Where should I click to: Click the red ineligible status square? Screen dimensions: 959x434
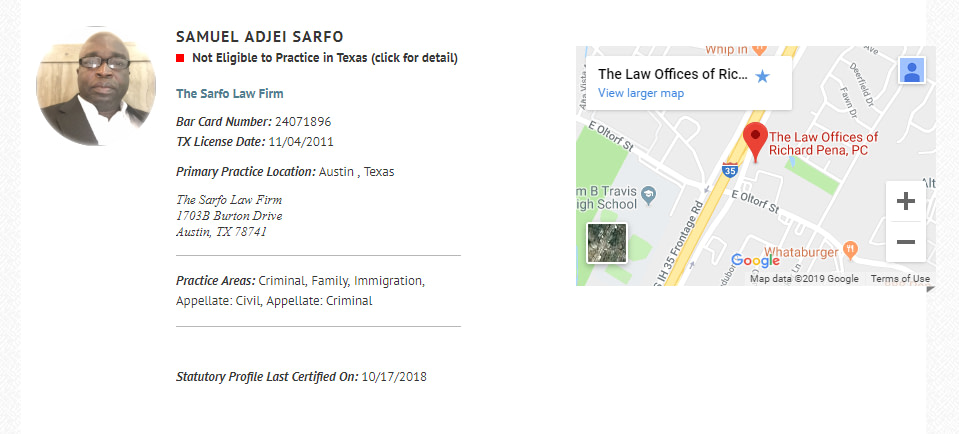click(x=180, y=58)
